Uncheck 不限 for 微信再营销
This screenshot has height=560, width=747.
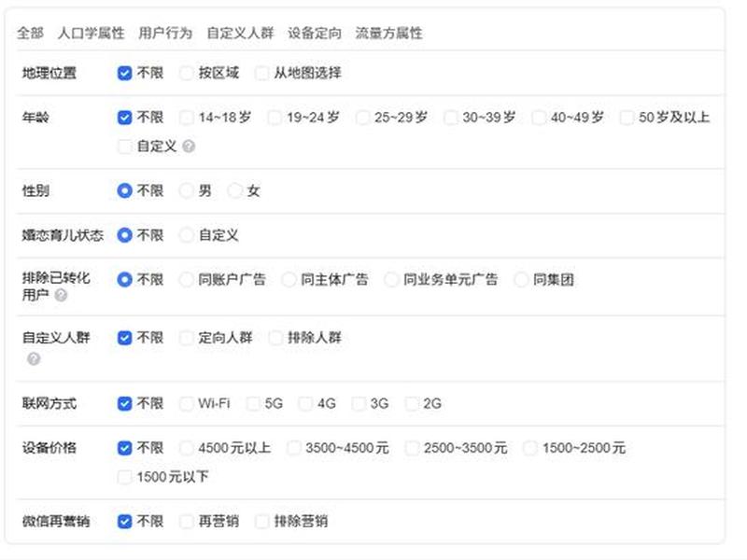pos(124,521)
